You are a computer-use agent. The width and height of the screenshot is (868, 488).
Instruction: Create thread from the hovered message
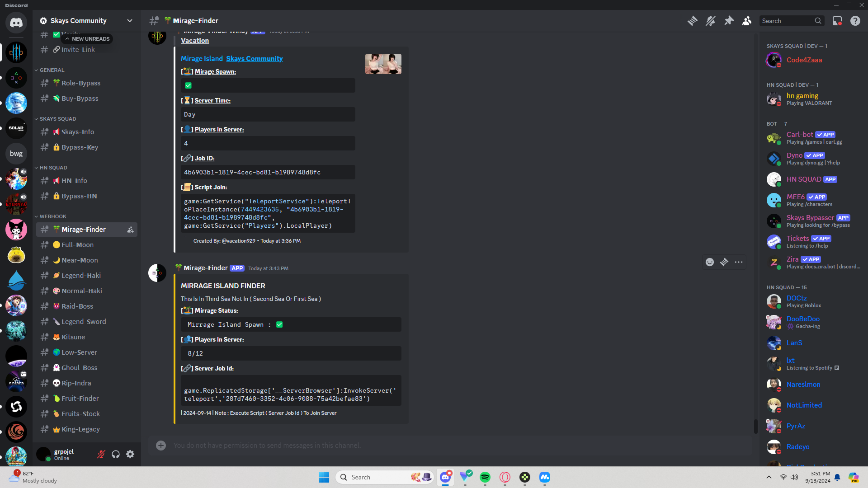(x=724, y=262)
